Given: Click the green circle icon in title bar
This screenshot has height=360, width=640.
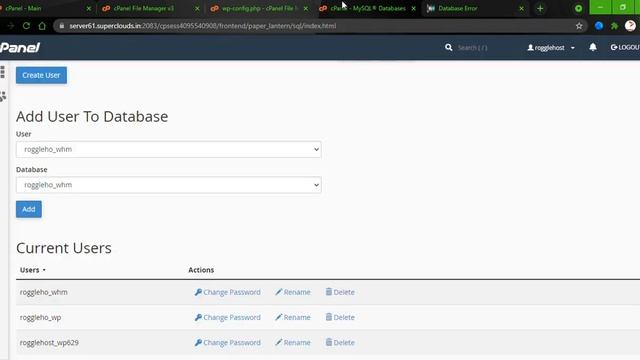Looking at the screenshot, I should point(578,8).
